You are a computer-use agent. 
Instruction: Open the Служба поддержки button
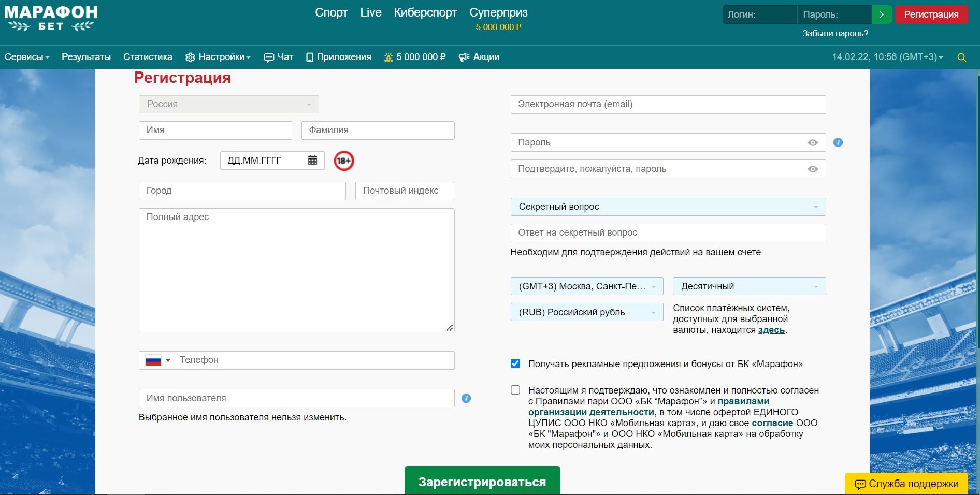[906, 484]
